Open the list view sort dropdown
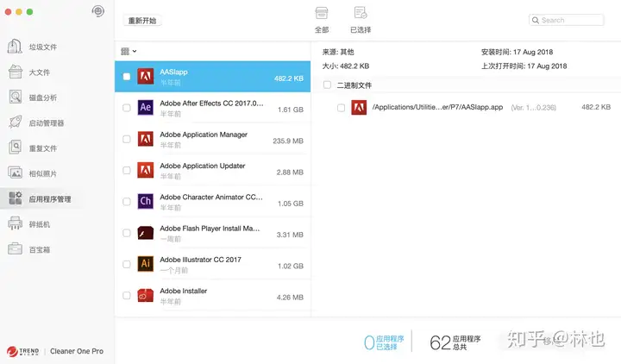Viewport: 621px width, 364px height. (x=129, y=51)
